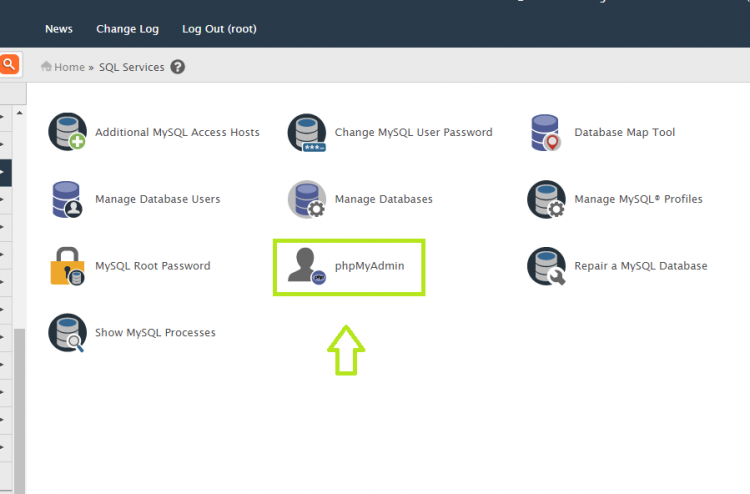The image size is (750, 494).
Task: Click the sidebar scroll up arrow
Action: click(19, 113)
